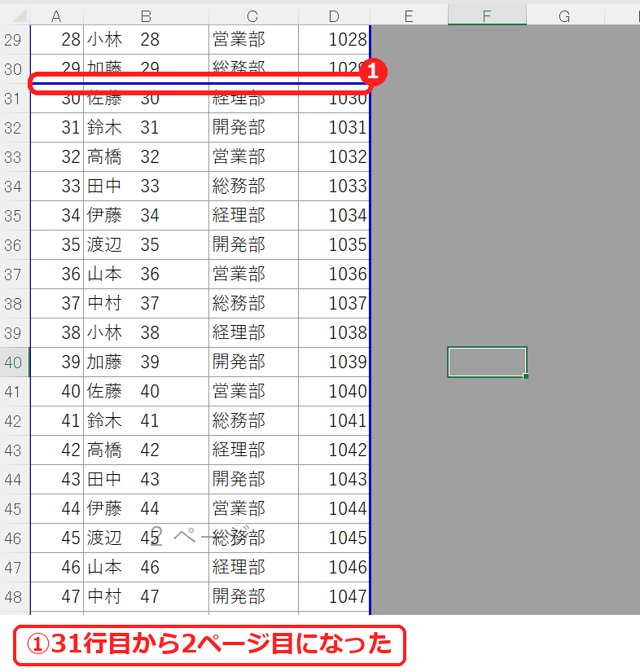Click 経理部 cell in row 35

(x=253, y=216)
